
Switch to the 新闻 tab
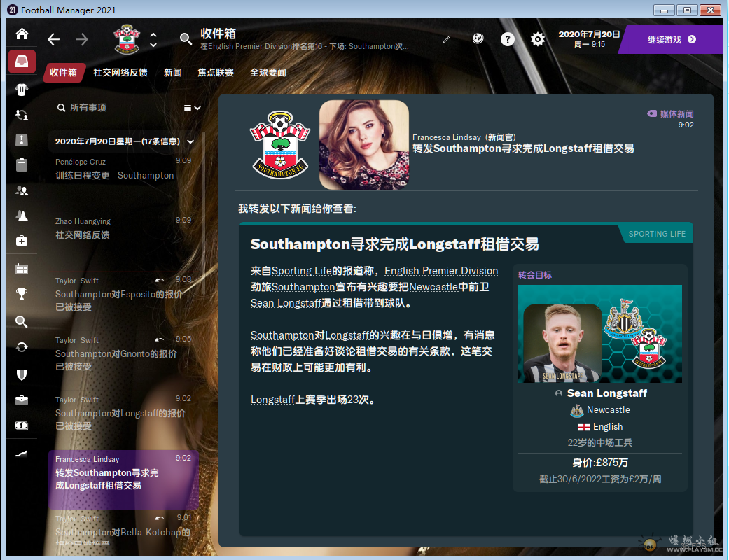pos(172,73)
